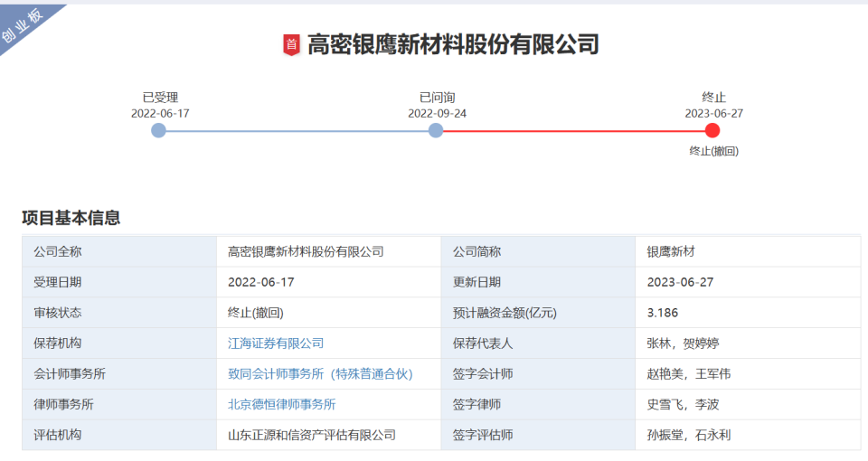Viewport: 868px width, 461px height.
Task: Click the 已问询 stage label
Action: coord(438,98)
